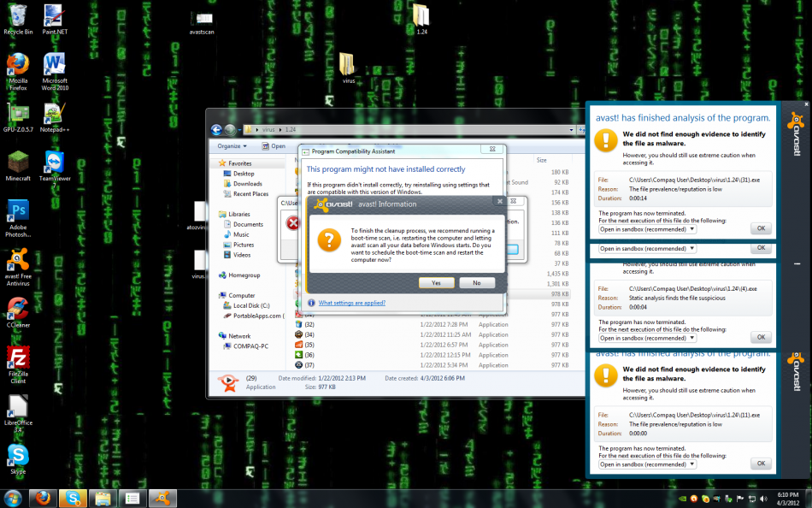
Task: Click No in the avast! Information dialog
Action: (476, 283)
